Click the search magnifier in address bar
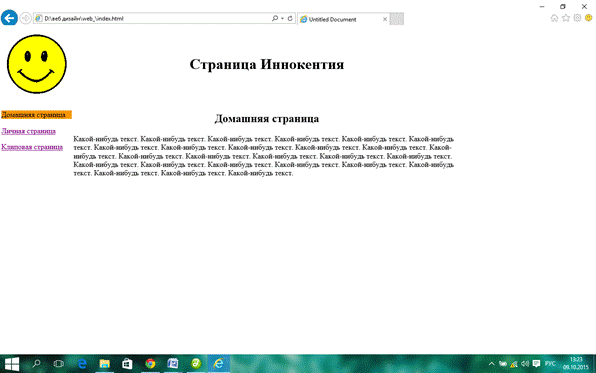The image size is (596, 373). tap(275, 18)
